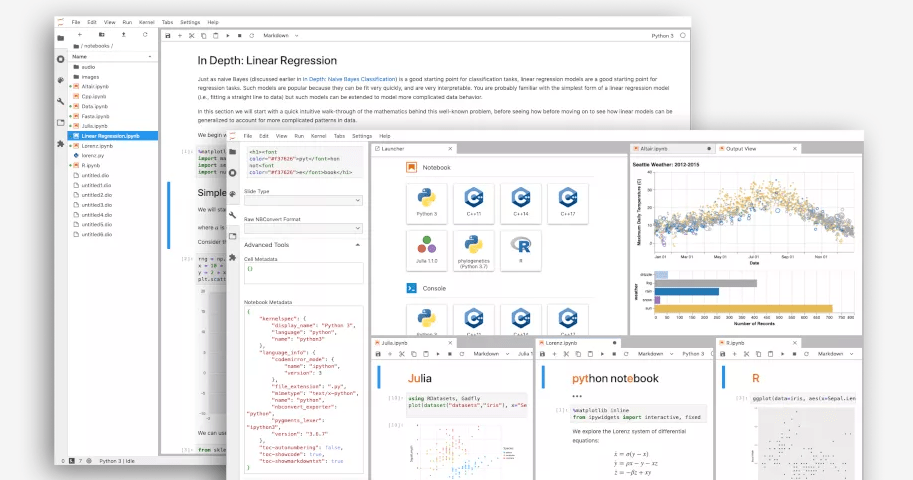Open Commands palette icon in front window sidebar
Viewport: 913px width, 480px height.
[232, 194]
